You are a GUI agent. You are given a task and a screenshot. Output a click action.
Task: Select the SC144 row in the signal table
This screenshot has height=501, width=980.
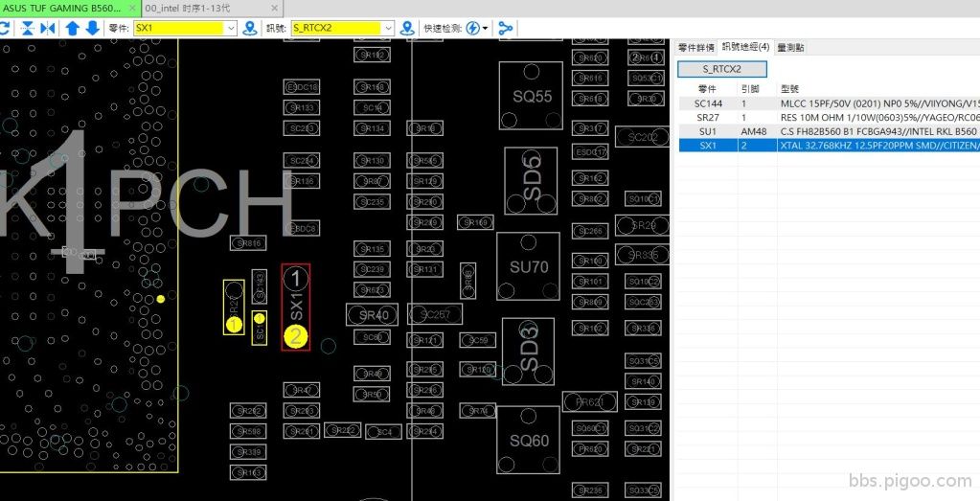click(830, 103)
